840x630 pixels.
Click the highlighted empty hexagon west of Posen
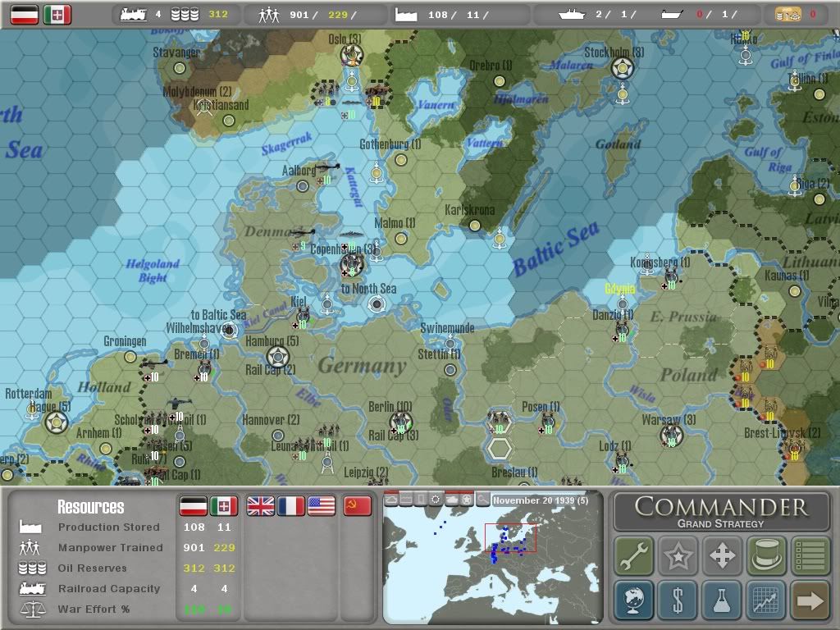click(x=500, y=449)
